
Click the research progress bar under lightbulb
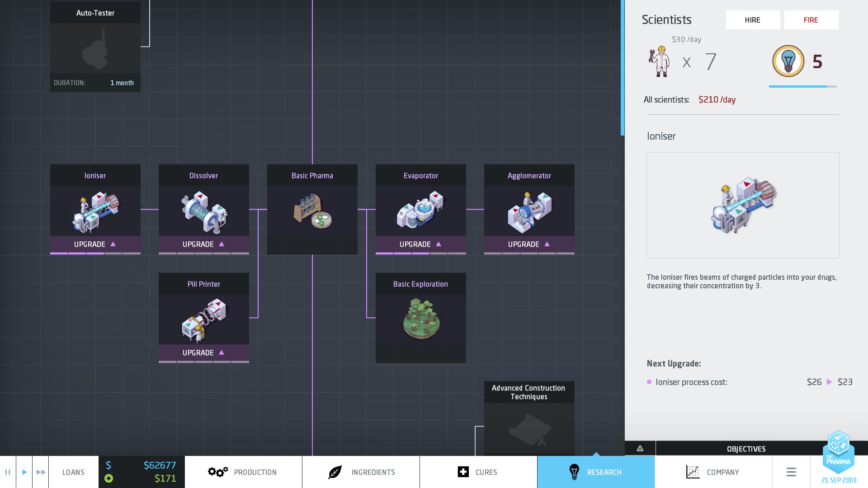pos(802,86)
